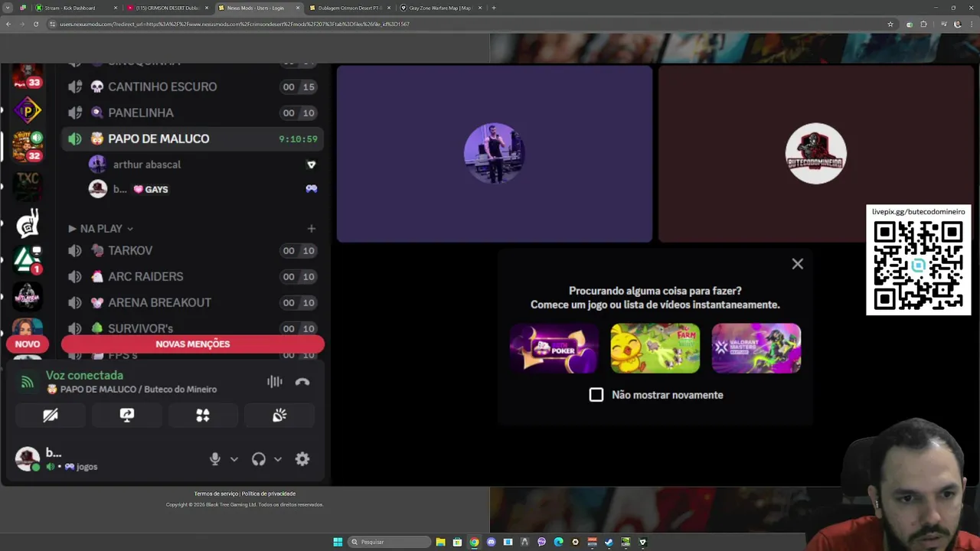Add channel to NA PLAY category
This screenshot has width=980, height=551.
[x=311, y=229]
